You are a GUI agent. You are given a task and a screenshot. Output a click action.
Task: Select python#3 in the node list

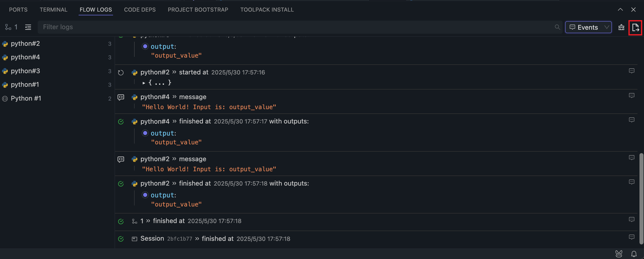(x=25, y=71)
